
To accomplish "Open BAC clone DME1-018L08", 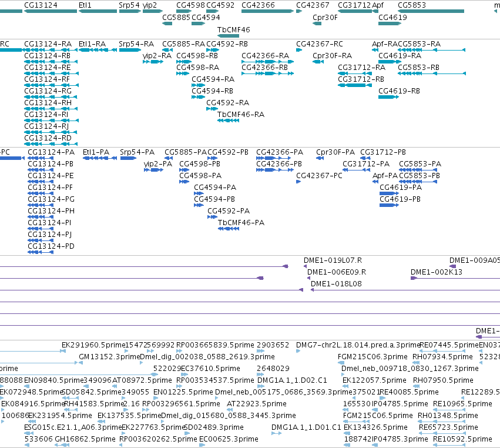I will coord(336,284).
